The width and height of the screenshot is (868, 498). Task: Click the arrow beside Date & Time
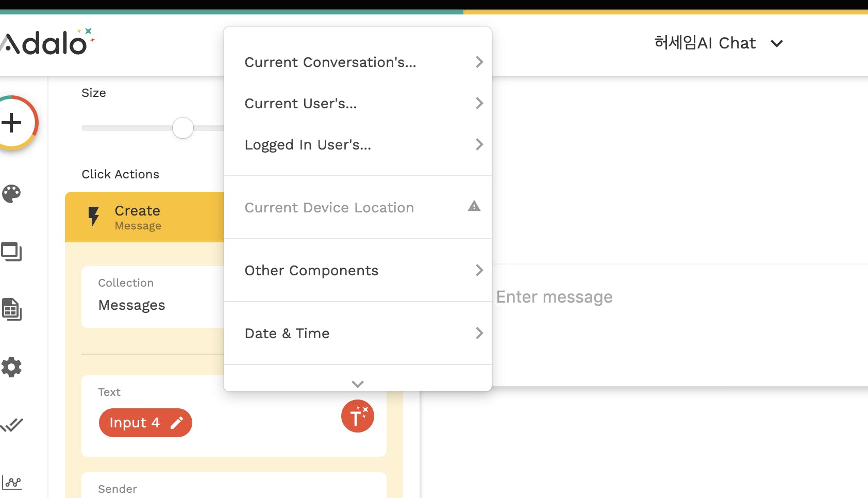[479, 334]
